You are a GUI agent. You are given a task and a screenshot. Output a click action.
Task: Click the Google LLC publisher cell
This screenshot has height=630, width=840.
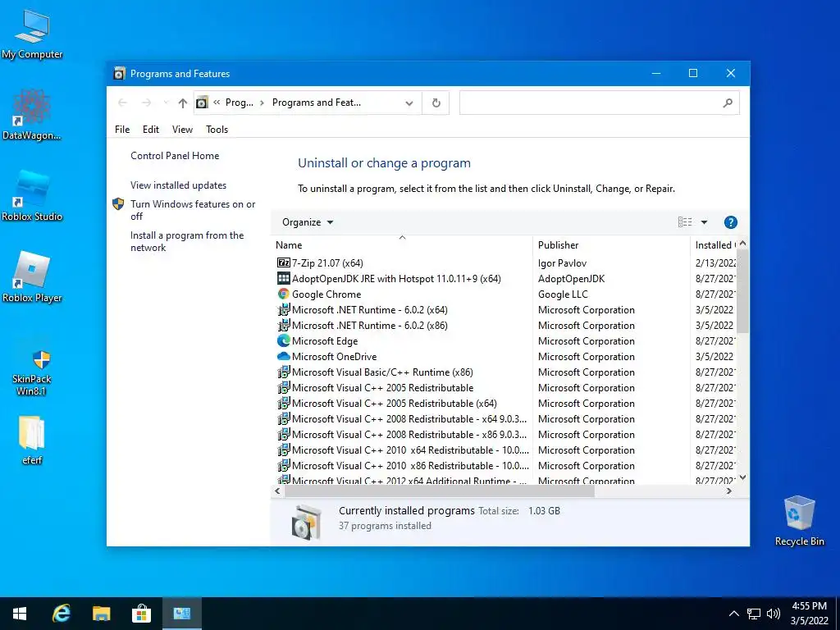click(563, 294)
